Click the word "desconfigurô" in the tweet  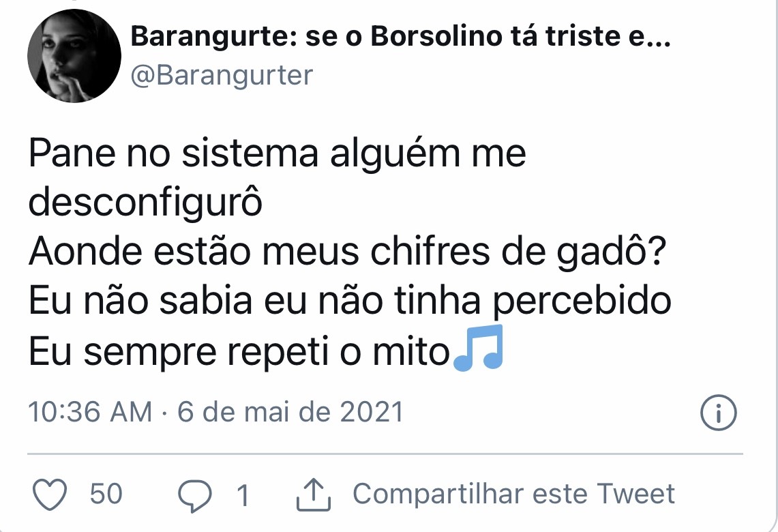[x=145, y=203]
